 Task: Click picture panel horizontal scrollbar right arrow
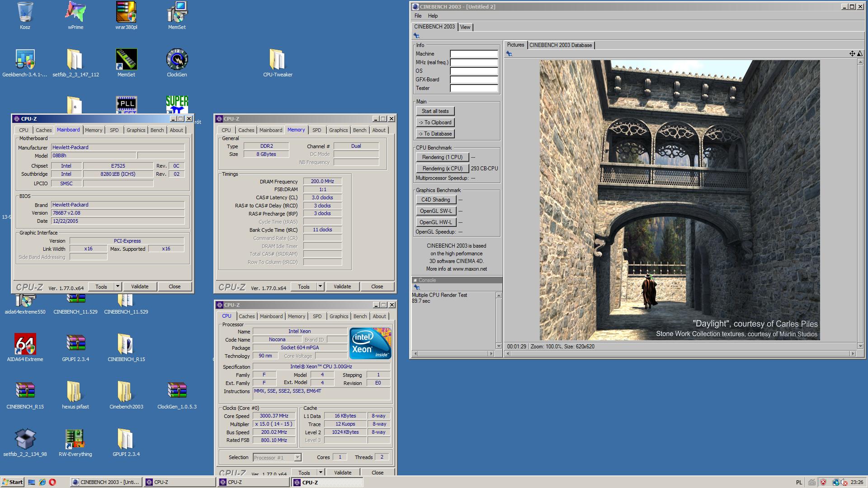pyautogui.click(x=853, y=354)
